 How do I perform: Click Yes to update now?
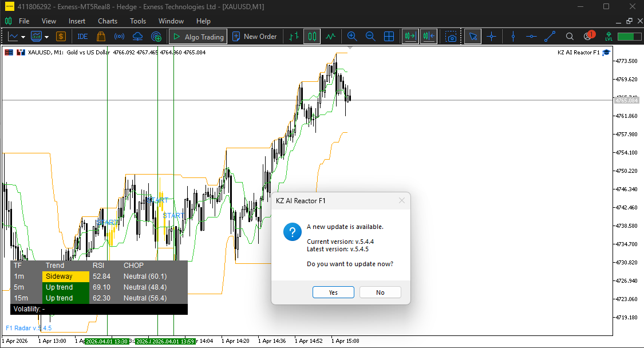click(333, 292)
